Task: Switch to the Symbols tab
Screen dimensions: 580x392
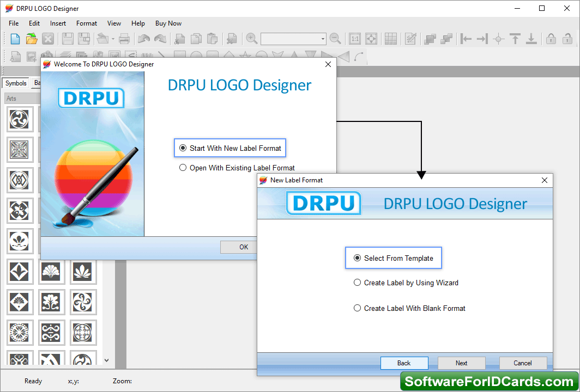Action: [x=16, y=83]
